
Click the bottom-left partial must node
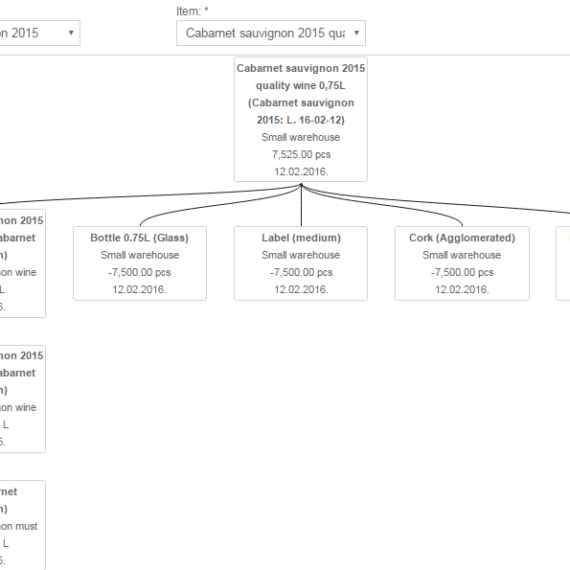[x=23, y=525]
